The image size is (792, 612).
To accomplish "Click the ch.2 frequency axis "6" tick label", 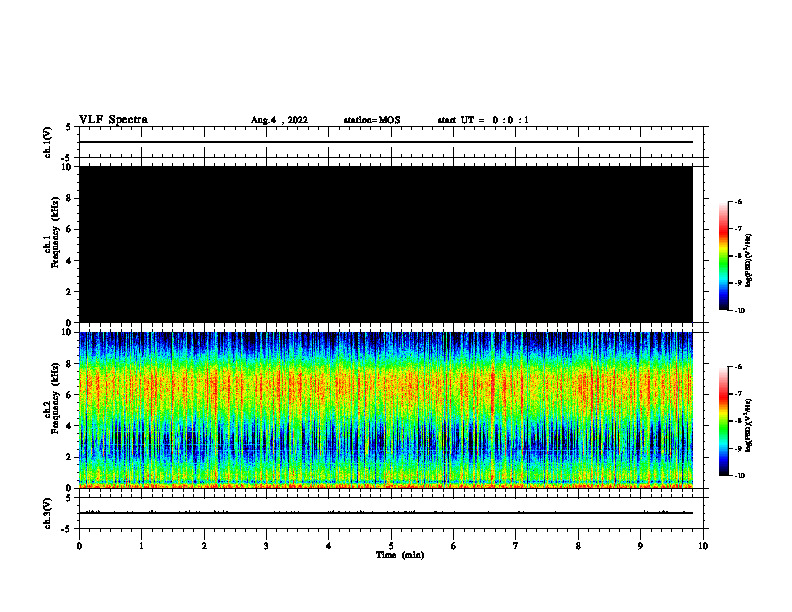I will (x=70, y=395).
